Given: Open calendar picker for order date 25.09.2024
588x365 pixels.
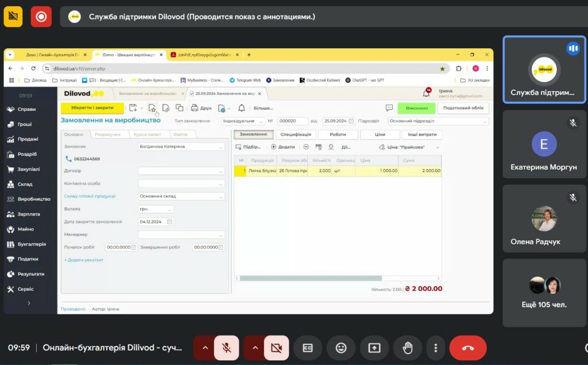Looking at the screenshot, I should pos(351,121).
